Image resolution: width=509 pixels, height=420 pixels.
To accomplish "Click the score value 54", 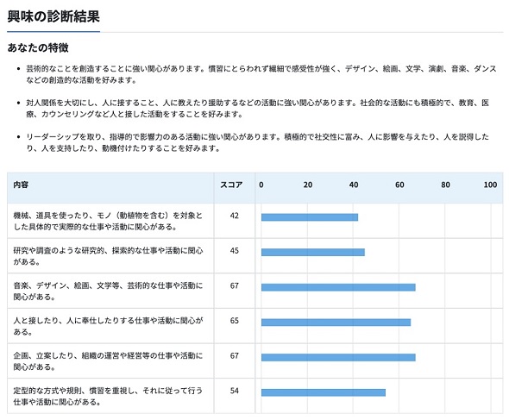I will tap(235, 391).
